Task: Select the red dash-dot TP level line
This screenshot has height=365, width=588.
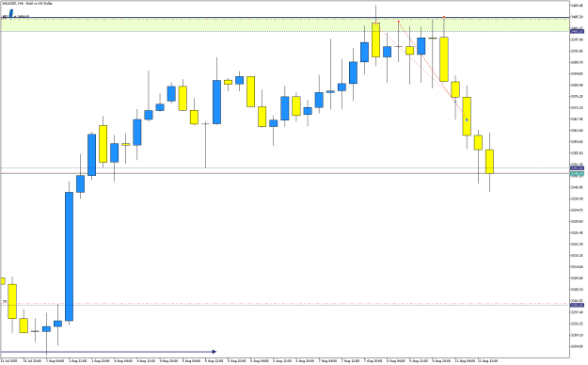Action: click(285, 303)
